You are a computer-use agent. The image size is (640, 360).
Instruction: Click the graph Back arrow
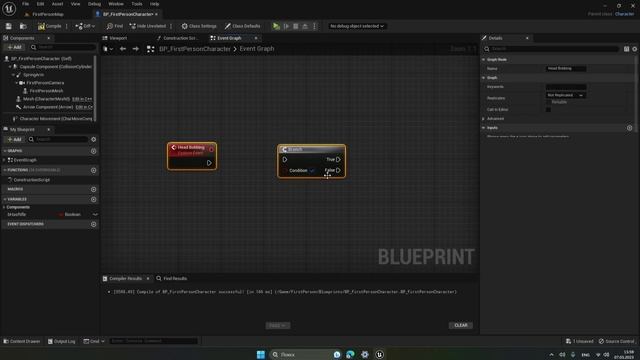click(x=123, y=49)
